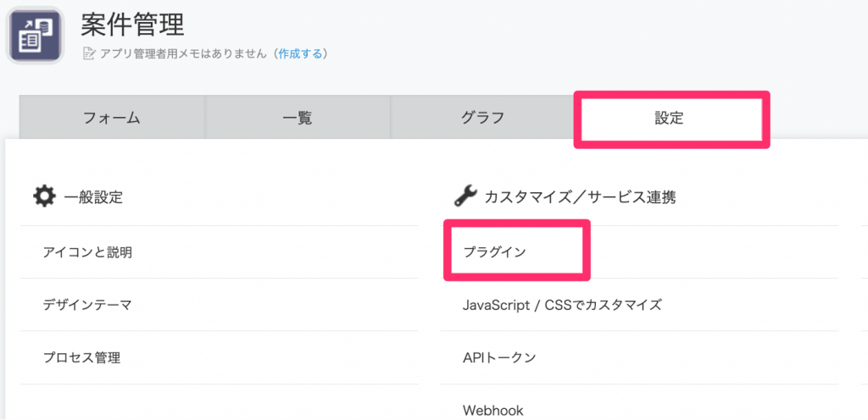Switch to the 一覧 tab

click(298, 118)
